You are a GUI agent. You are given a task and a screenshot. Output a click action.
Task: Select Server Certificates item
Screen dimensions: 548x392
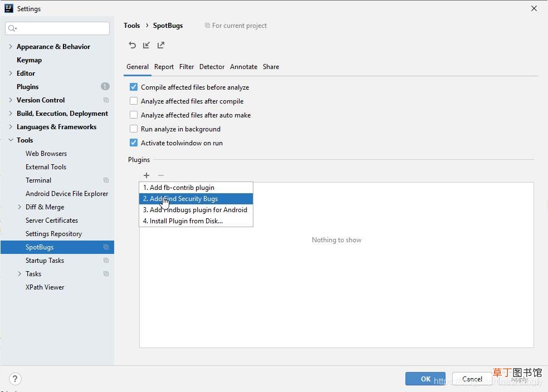[52, 220]
